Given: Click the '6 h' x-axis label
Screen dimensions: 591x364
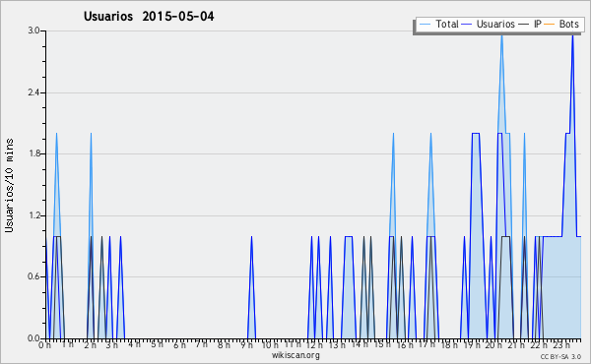Looking at the screenshot, I should (179, 344).
